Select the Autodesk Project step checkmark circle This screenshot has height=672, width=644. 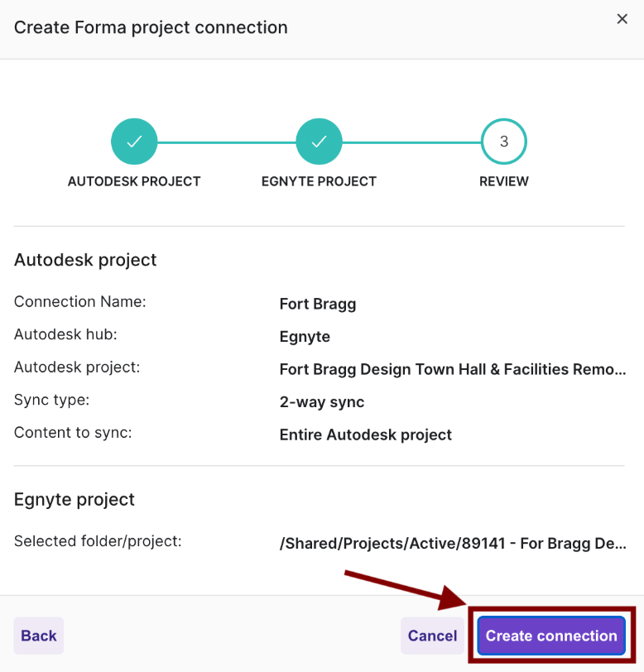134,142
